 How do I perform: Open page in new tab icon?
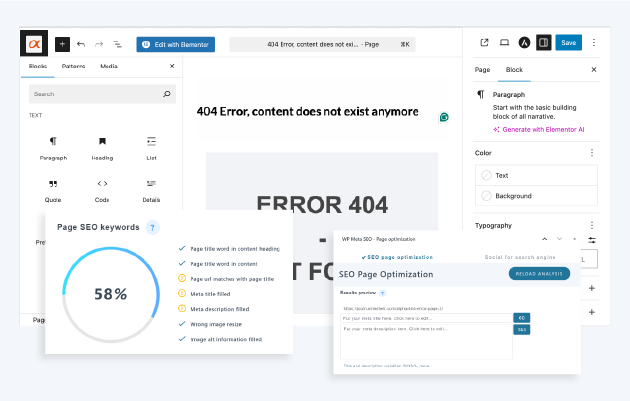coord(485,43)
